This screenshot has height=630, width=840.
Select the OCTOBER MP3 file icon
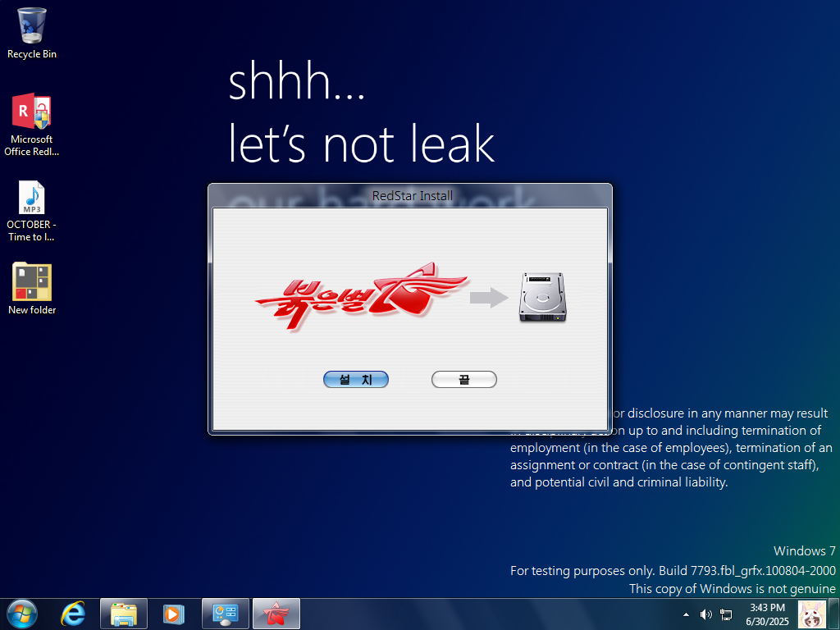point(32,211)
